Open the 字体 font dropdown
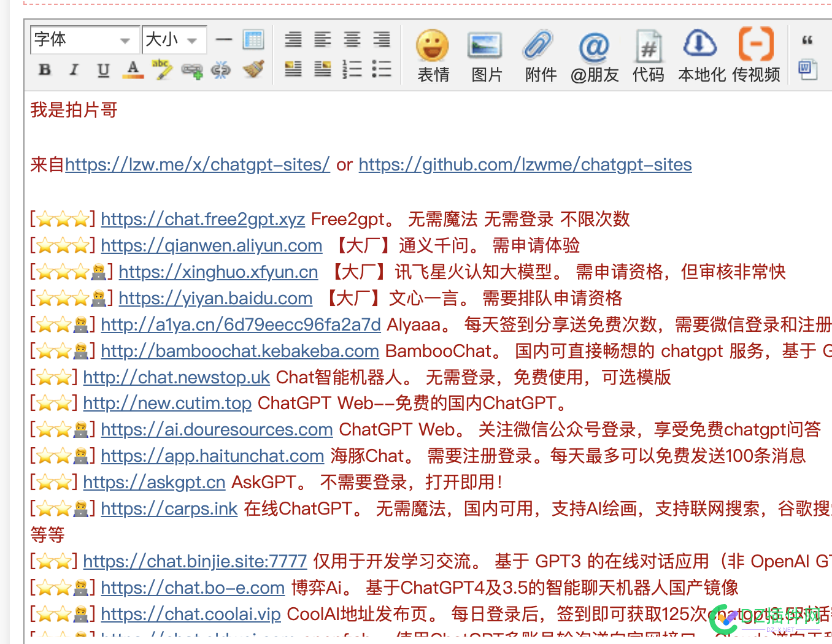 (85, 40)
